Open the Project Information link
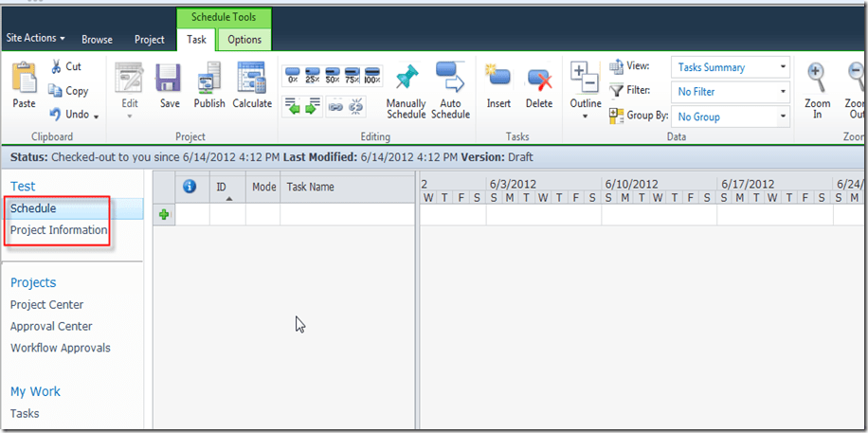Image resolution: width=868 pixels, height=433 pixels. click(59, 230)
